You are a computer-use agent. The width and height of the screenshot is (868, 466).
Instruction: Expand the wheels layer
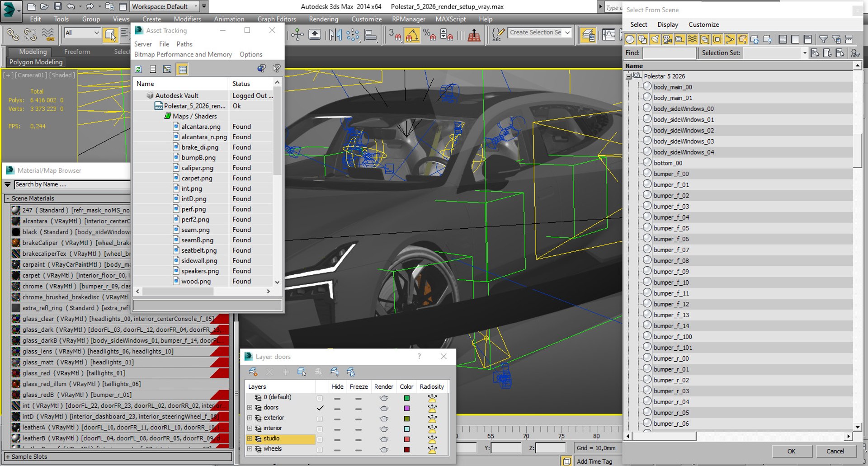[250, 449]
